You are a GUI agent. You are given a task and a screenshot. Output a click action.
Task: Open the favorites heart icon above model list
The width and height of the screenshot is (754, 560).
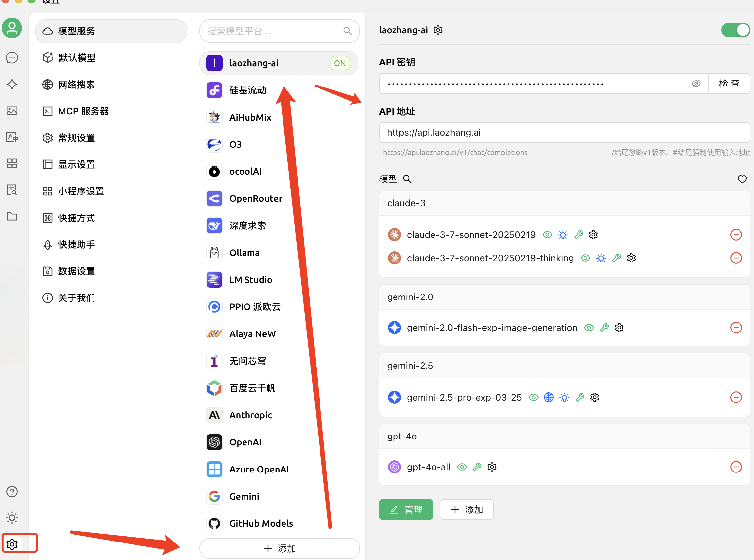tap(742, 179)
